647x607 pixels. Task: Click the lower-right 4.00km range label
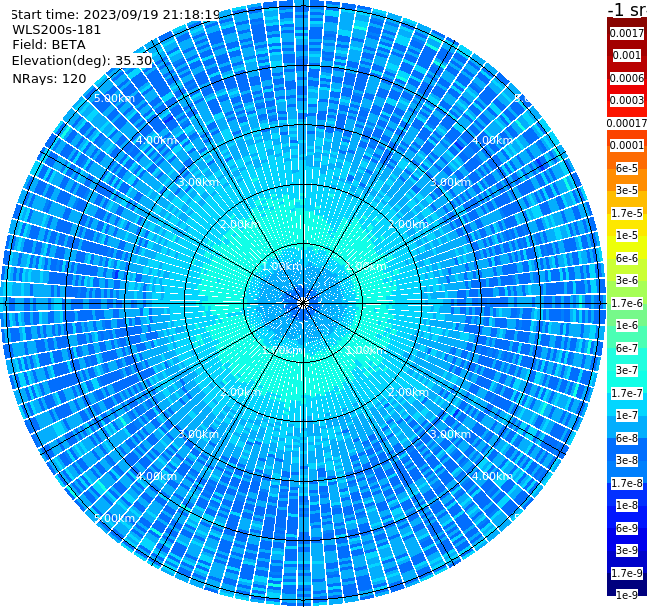[x=492, y=476]
